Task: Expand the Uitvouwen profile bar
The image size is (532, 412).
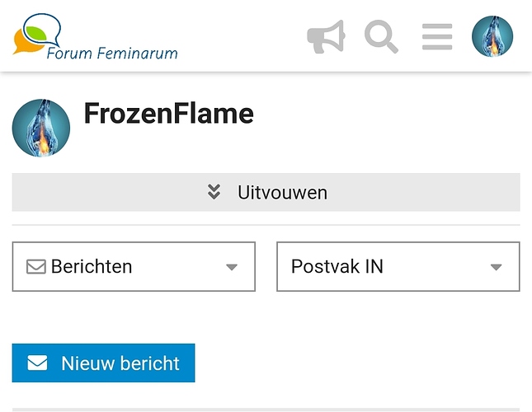Action: [266, 193]
